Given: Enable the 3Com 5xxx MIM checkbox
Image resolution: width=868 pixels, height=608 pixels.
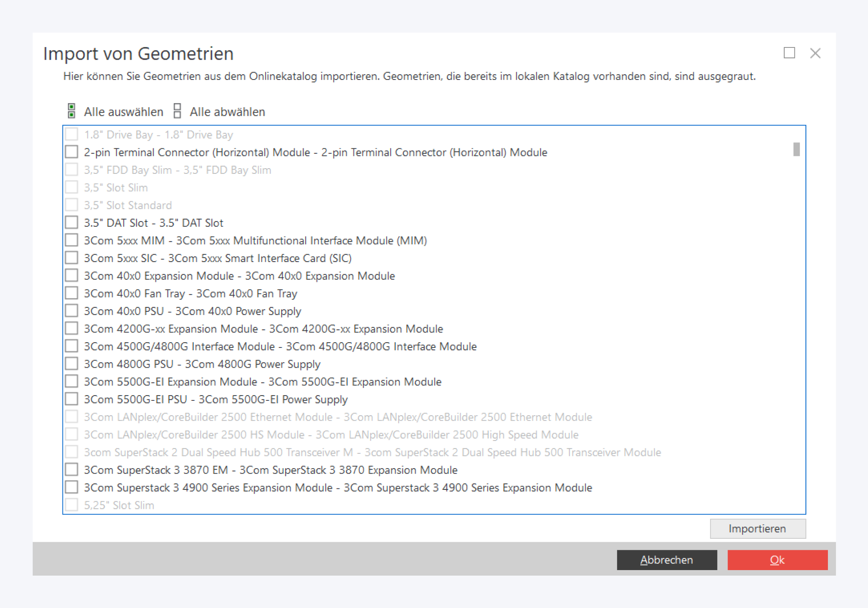Looking at the screenshot, I should pos(71,240).
